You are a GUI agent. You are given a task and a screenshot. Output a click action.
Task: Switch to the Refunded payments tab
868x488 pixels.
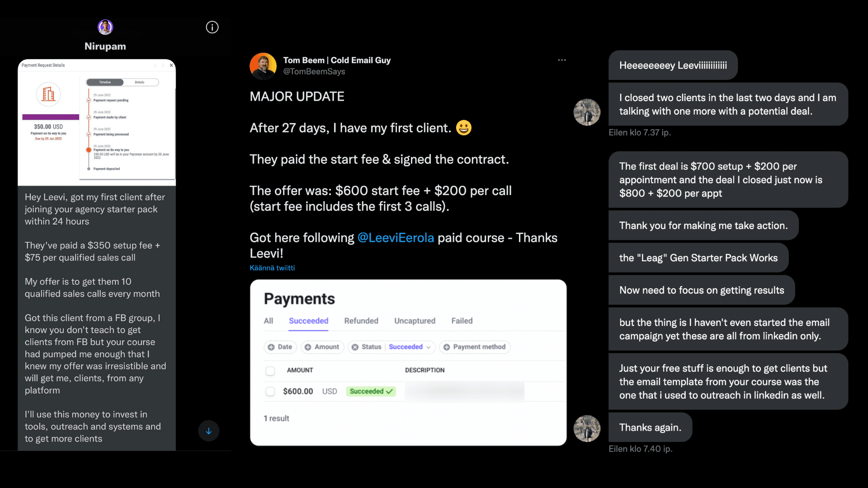(361, 321)
